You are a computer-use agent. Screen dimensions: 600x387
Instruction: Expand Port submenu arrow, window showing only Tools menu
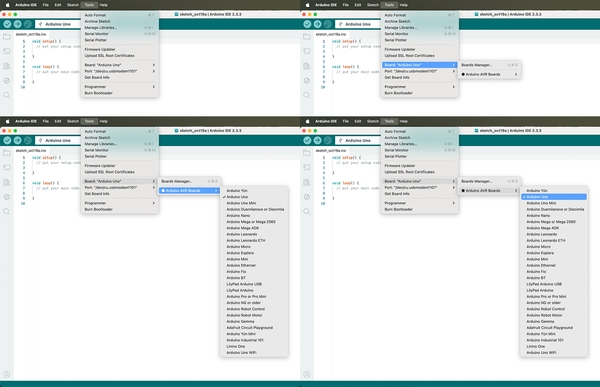pos(153,71)
